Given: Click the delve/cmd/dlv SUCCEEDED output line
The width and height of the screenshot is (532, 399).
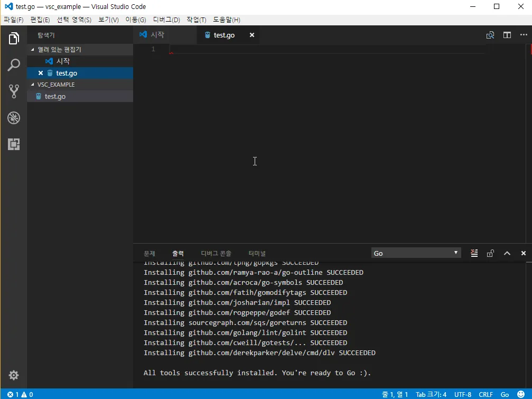Looking at the screenshot, I should pos(259,353).
